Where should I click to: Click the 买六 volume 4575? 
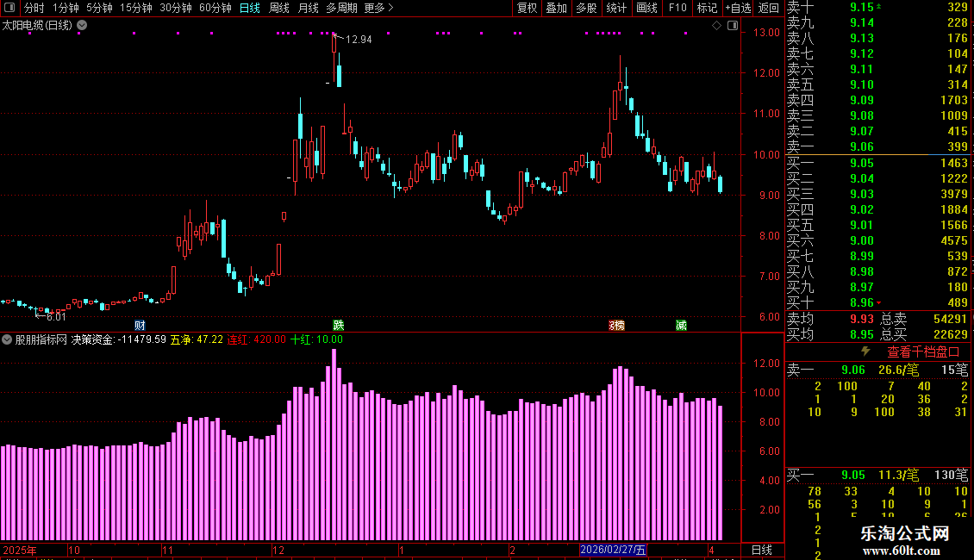(x=953, y=240)
